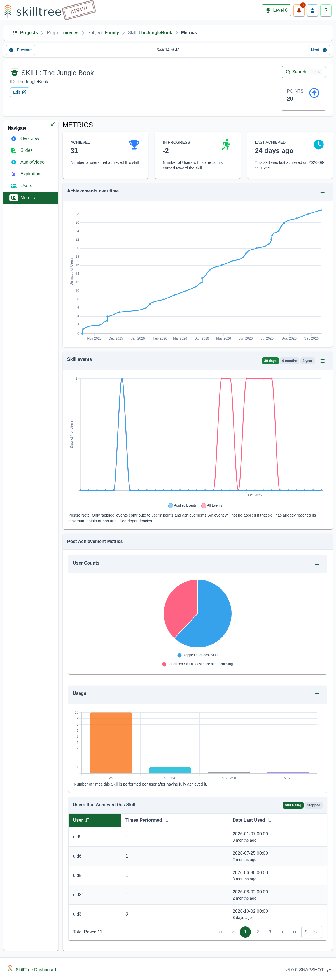Click the Projects breadcrumb link
This screenshot has height=980, width=336.
[29, 33]
